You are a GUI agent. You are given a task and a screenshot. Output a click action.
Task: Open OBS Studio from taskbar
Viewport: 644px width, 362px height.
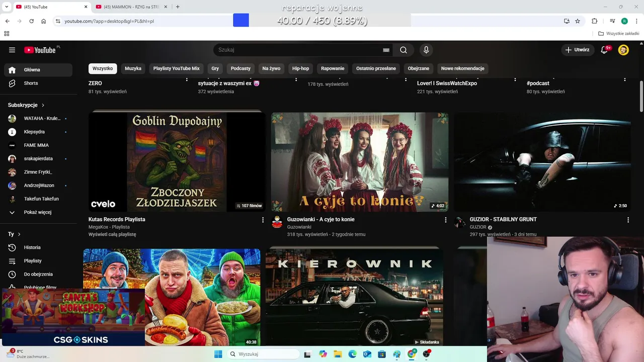[x=427, y=354]
